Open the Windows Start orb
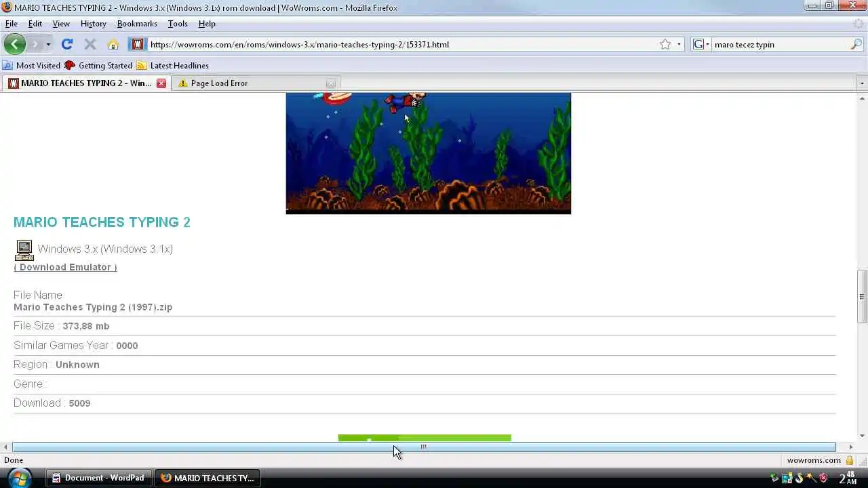The image size is (868, 488). pos(19,478)
